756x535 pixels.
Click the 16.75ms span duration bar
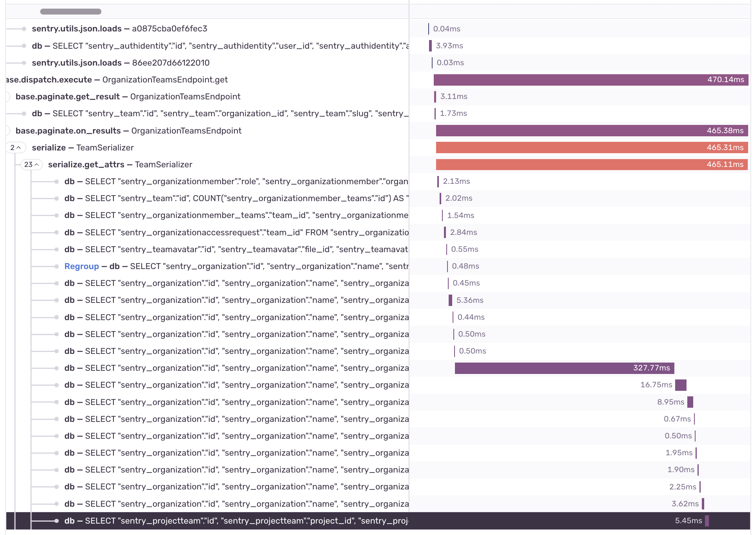681,385
